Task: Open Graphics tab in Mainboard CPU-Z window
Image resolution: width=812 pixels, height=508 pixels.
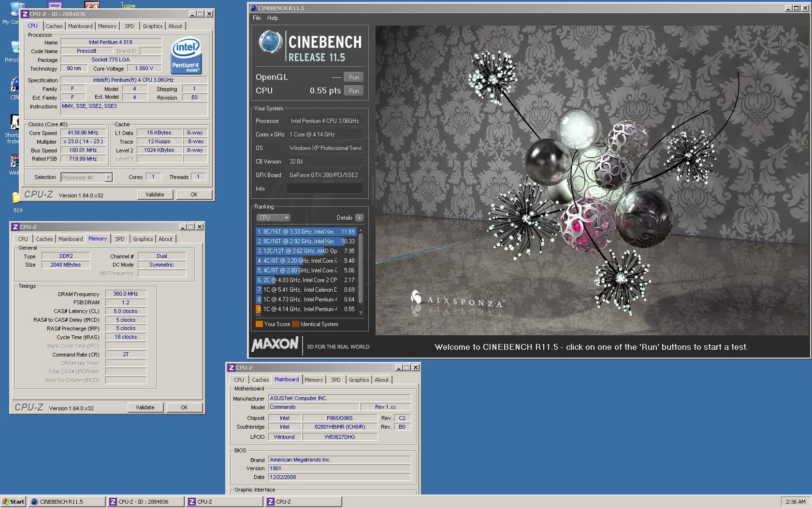Action: click(x=359, y=380)
